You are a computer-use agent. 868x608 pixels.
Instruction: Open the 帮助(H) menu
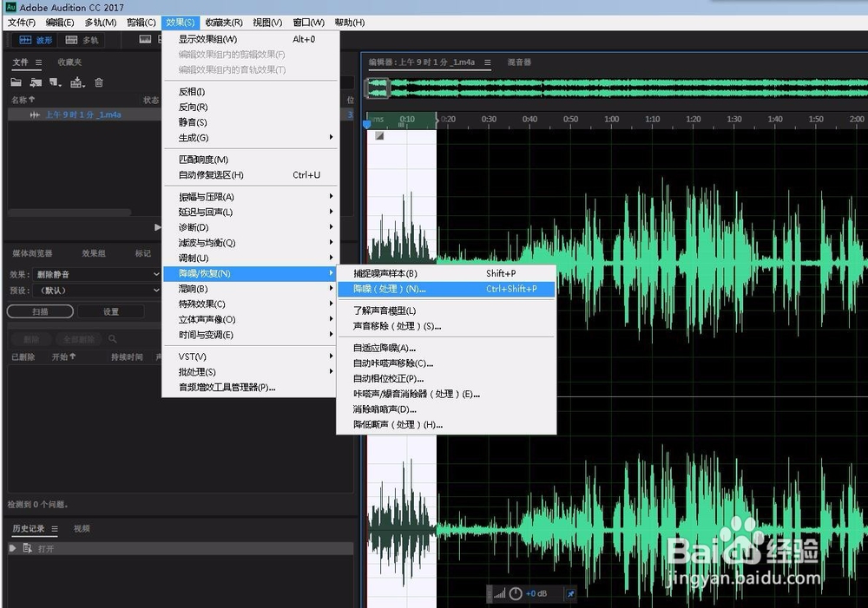(x=349, y=23)
